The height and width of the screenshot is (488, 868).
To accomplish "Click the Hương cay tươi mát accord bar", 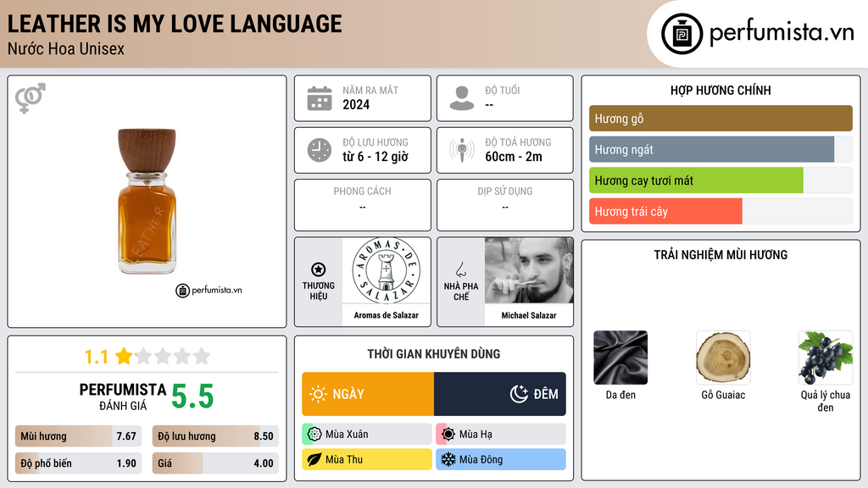I will (721, 180).
